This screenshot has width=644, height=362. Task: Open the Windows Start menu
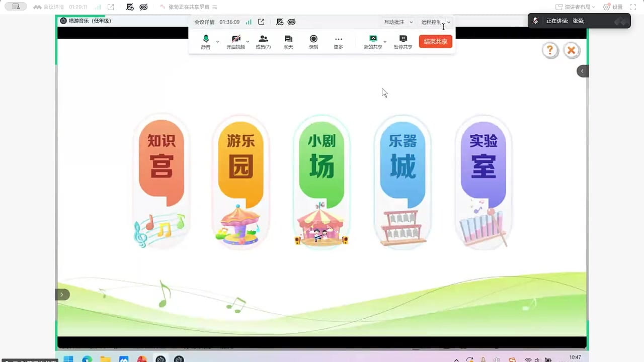click(x=68, y=359)
